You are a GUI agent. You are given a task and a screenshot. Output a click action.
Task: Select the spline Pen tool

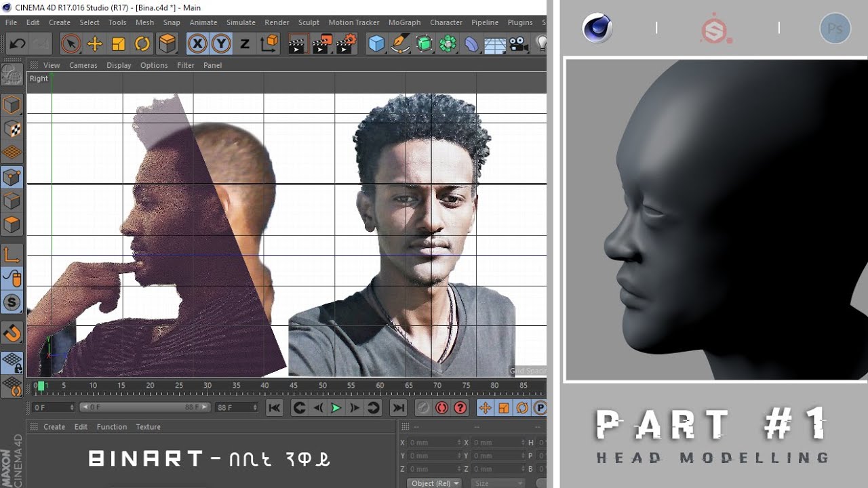click(x=400, y=45)
